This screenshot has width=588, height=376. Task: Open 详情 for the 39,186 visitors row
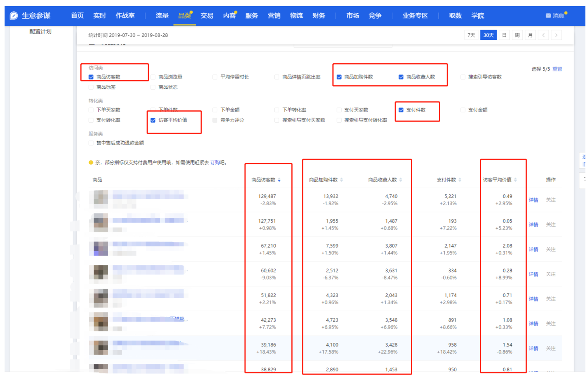[x=533, y=348]
